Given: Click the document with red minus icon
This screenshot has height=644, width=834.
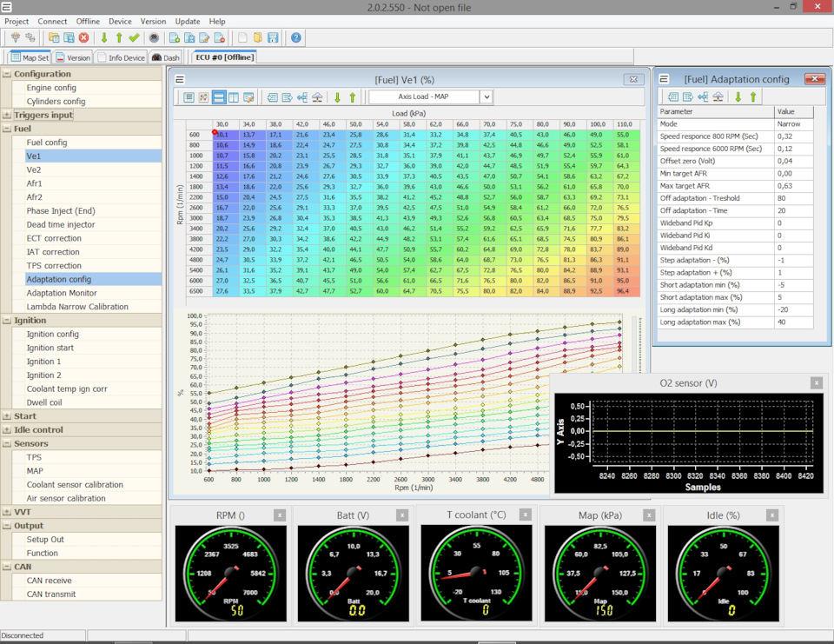Looking at the screenshot, I should tap(219, 37).
